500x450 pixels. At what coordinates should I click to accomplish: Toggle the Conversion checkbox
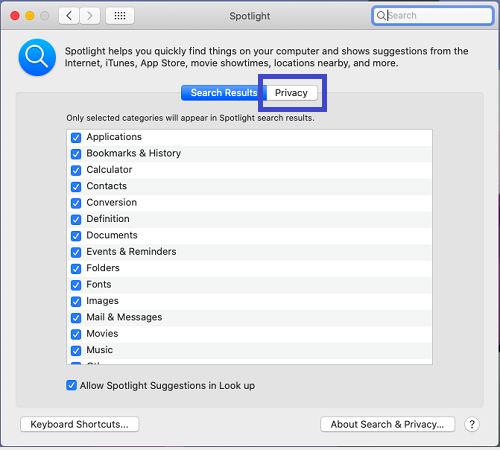click(76, 203)
